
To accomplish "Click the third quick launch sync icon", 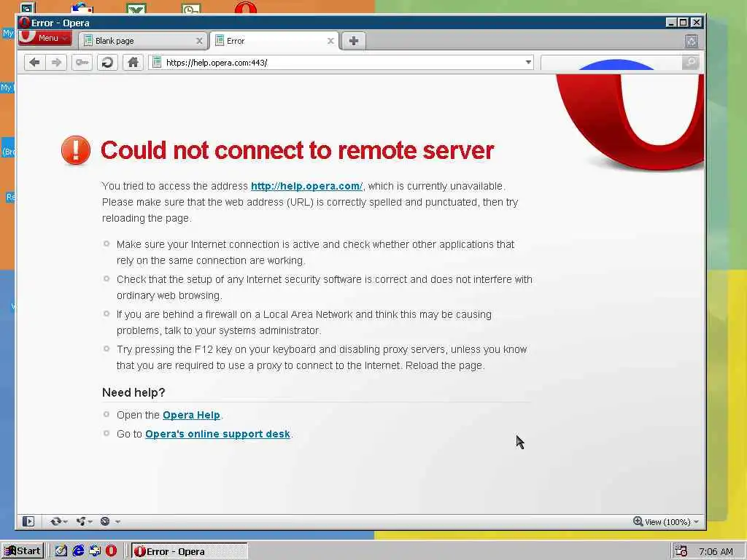I will click(x=95, y=551).
